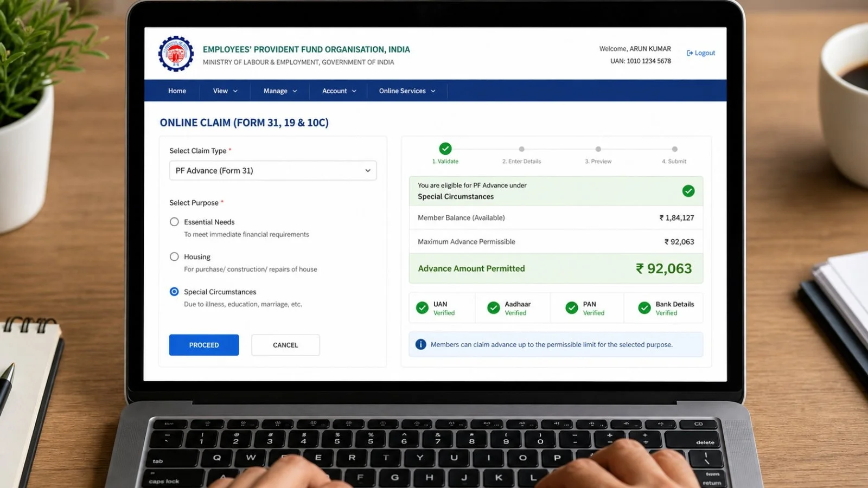Click the Preview step marker
This screenshot has height=488, width=868.
click(598, 149)
